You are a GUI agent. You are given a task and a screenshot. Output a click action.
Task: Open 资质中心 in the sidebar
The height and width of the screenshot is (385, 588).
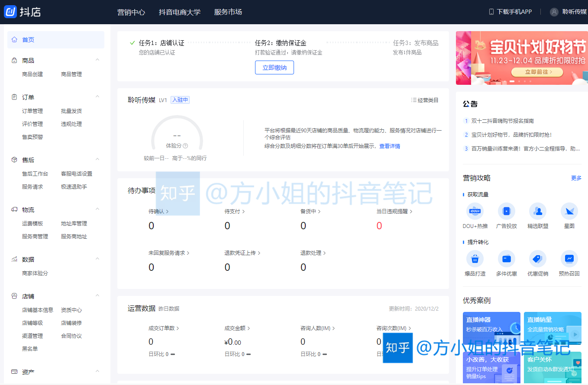coord(71,310)
